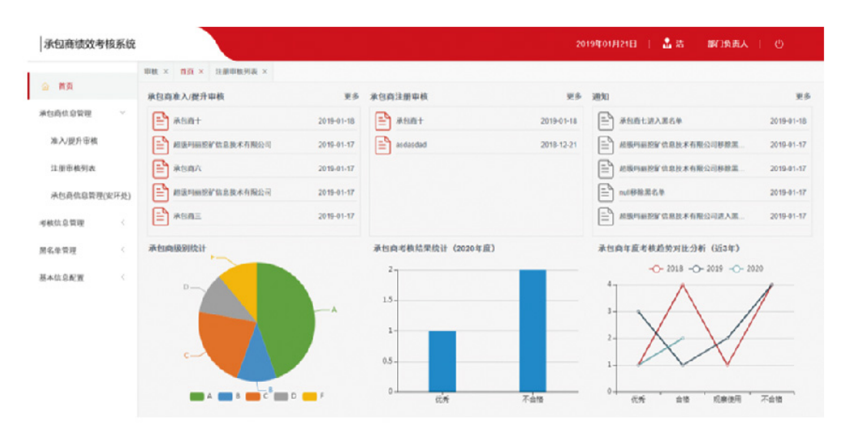Open document icon for 承包商三 entry
Viewport: 868px width, 445px height.
pyautogui.click(x=160, y=216)
